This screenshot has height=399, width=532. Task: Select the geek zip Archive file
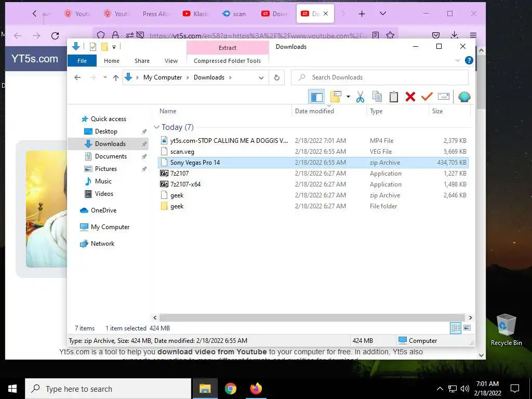pyautogui.click(x=313, y=195)
